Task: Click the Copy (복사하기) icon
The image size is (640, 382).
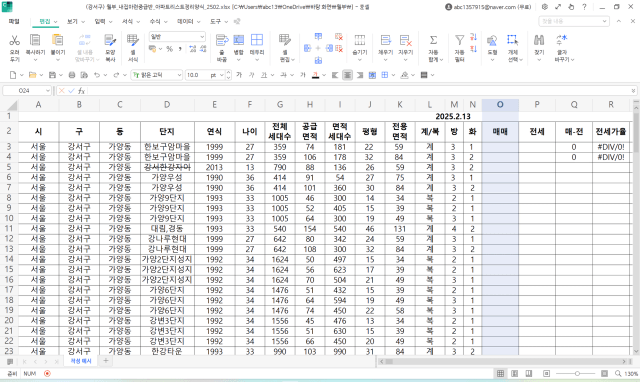Action: tap(35, 40)
